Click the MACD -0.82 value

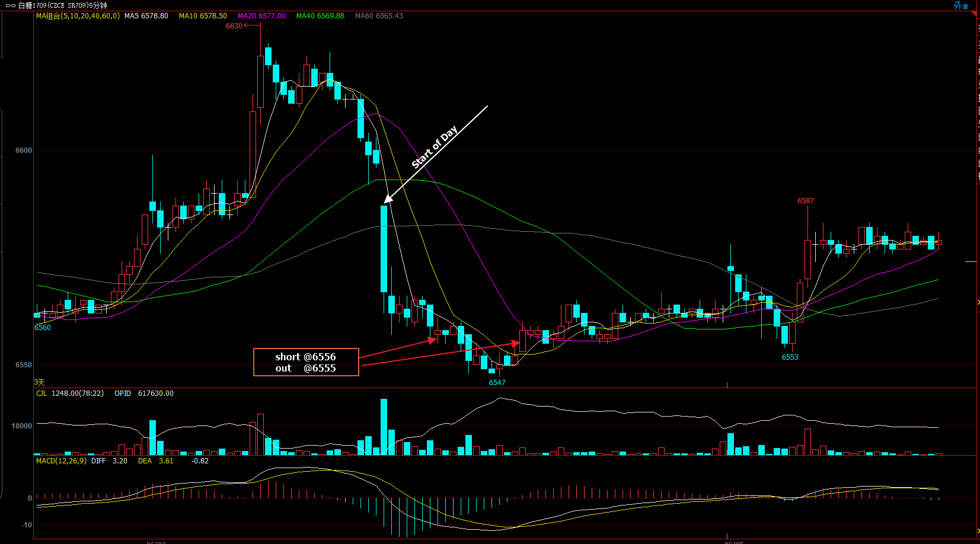200,461
